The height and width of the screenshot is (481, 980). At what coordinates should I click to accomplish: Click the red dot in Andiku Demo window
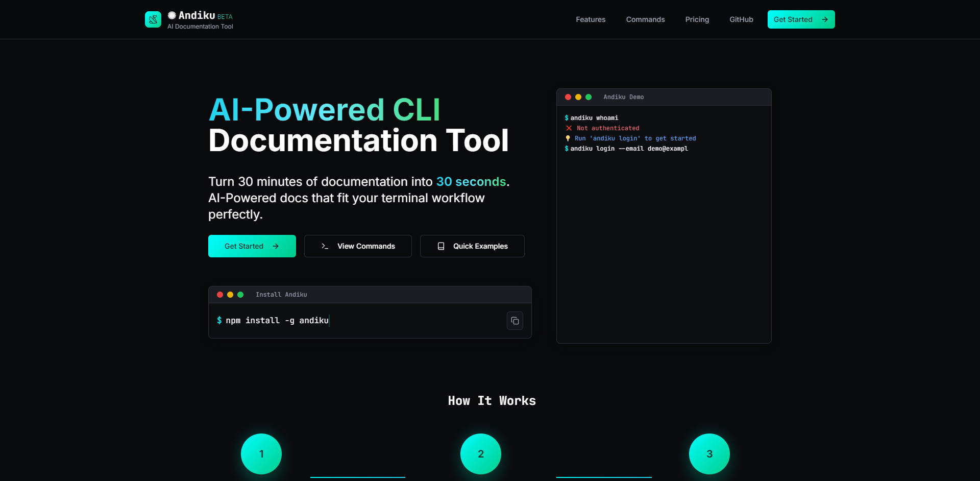[568, 97]
